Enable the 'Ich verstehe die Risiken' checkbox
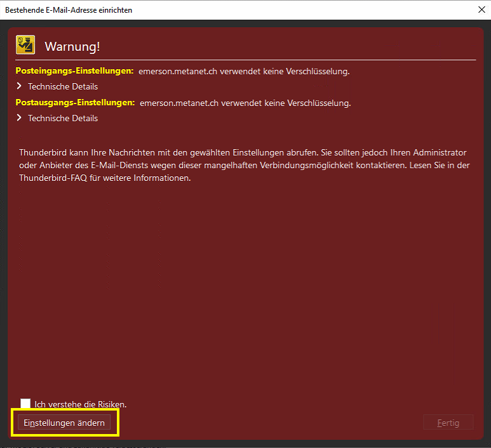 point(25,404)
